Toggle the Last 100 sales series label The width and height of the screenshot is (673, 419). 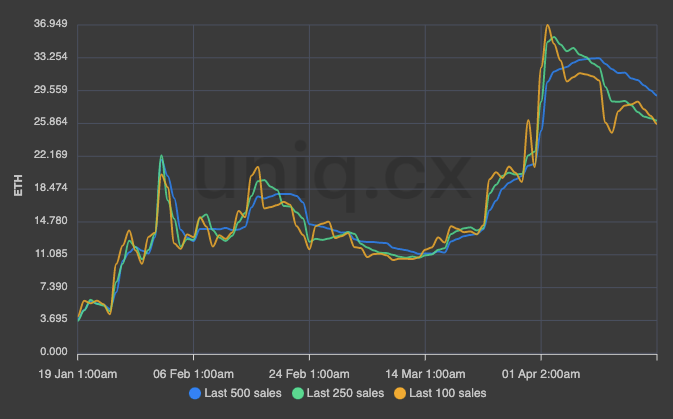tap(449, 393)
